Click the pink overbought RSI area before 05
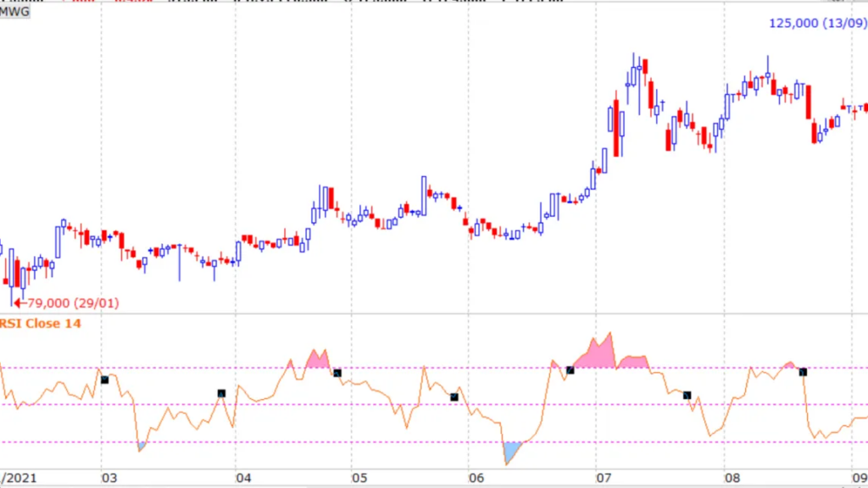Viewport: 868px width, 488px height. pos(316,359)
